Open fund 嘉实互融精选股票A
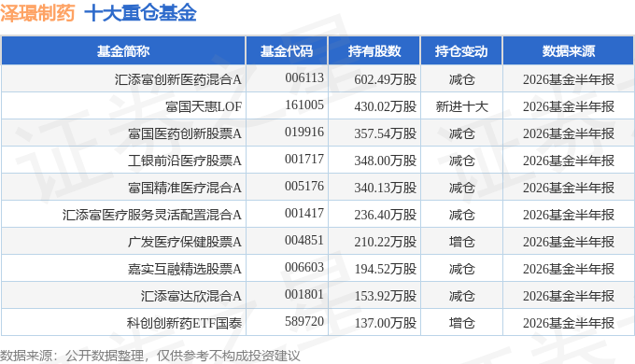 [x=185, y=269]
